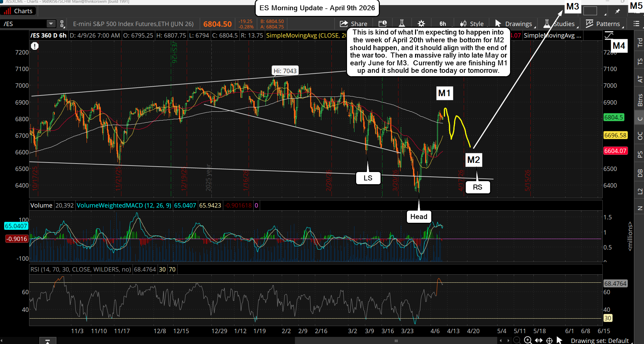Select the crosshair cursor icon at bottom

(x=550, y=340)
